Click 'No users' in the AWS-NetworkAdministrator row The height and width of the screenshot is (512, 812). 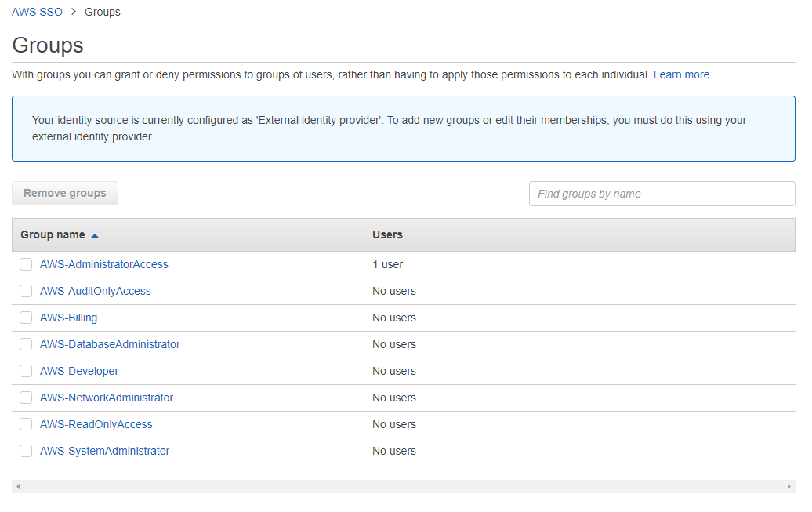pyautogui.click(x=394, y=398)
